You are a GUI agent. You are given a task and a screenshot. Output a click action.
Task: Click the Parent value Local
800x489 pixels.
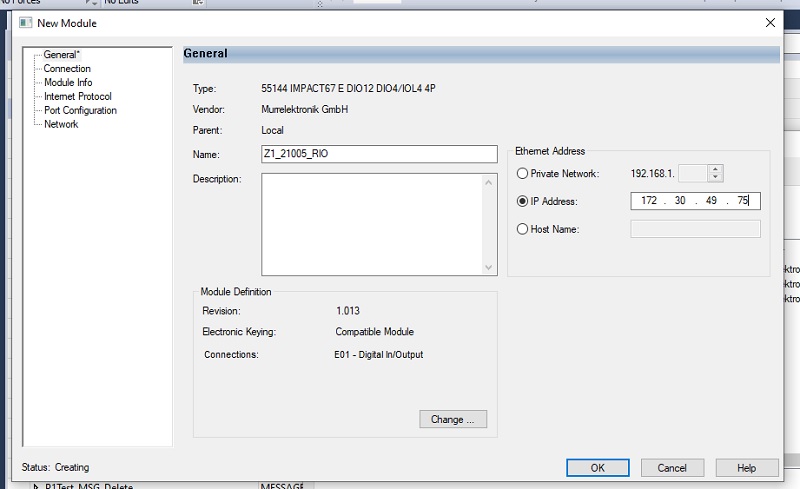click(272, 130)
